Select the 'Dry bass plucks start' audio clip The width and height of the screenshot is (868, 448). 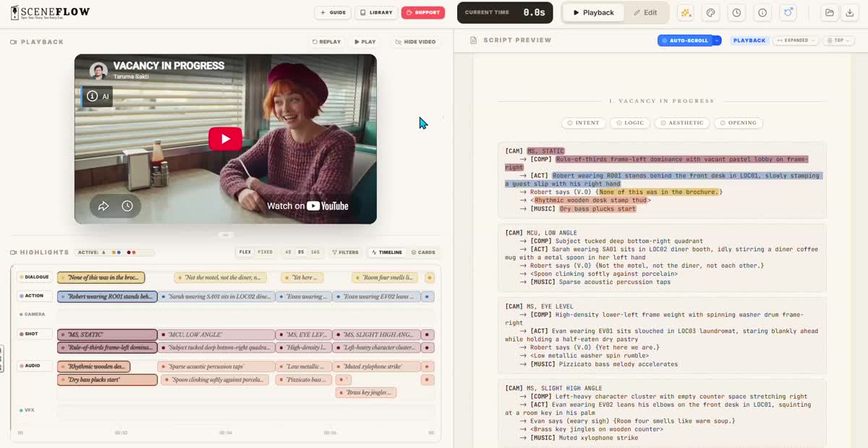pyautogui.click(x=107, y=380)
